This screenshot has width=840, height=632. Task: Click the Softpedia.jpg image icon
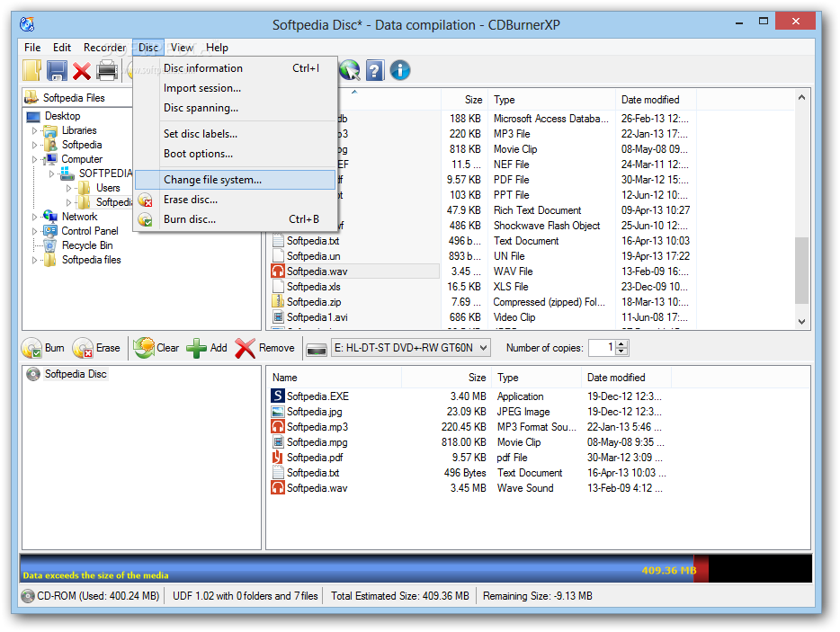click(x=278, y=412)
